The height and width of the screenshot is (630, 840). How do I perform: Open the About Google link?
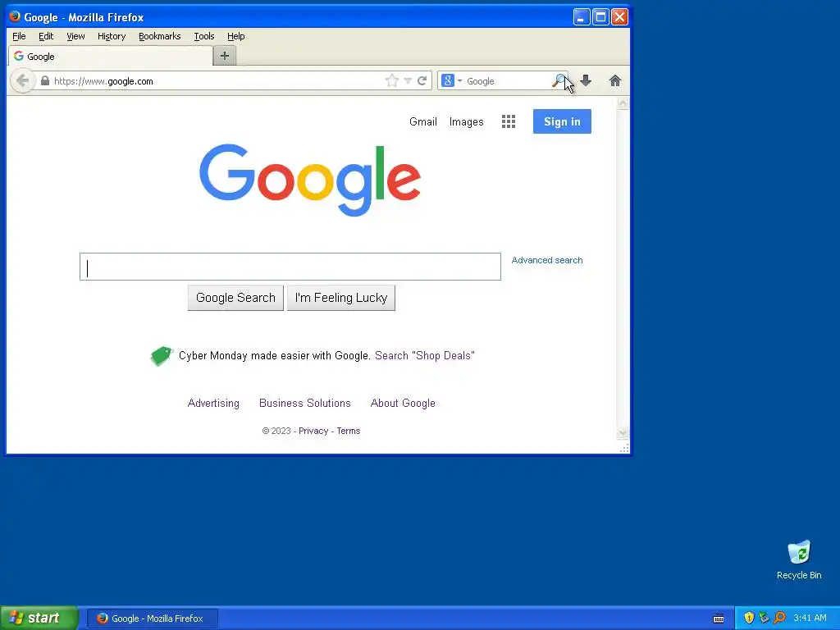[x=403, y=404]
